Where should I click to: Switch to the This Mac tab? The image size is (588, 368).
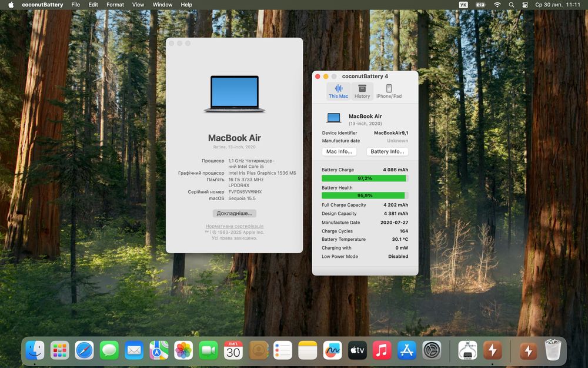pyautogui.click(x=338, y=91)
